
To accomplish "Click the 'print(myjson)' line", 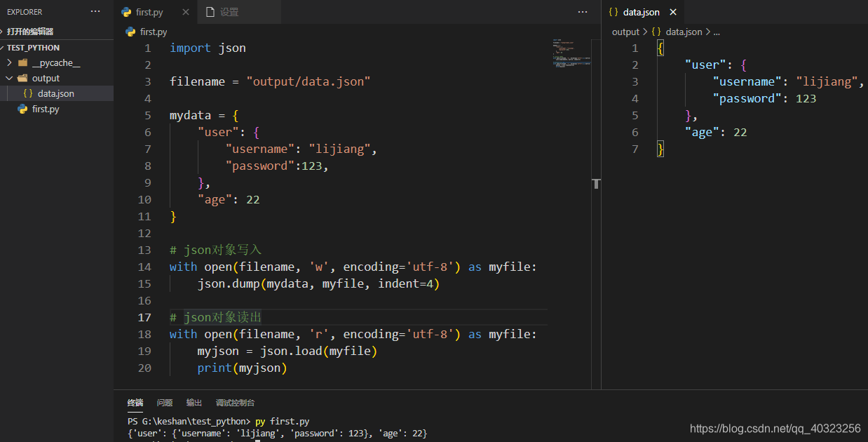I will pos(243,368).
